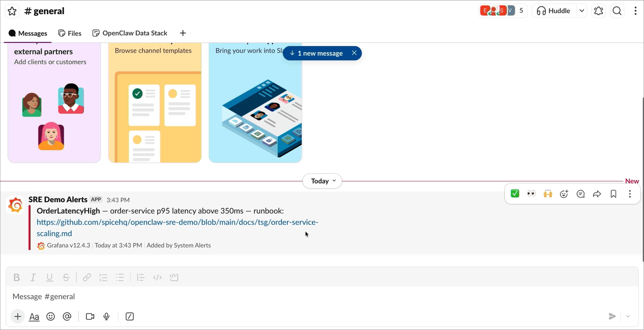
Task: Jump to the 1 new message
Action: pos(316,53)
